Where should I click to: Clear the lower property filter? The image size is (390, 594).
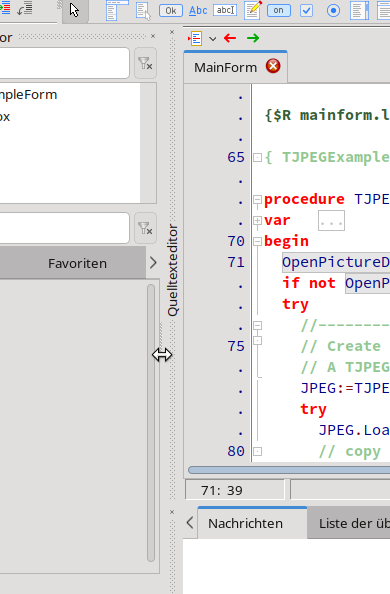pos(145,228)
